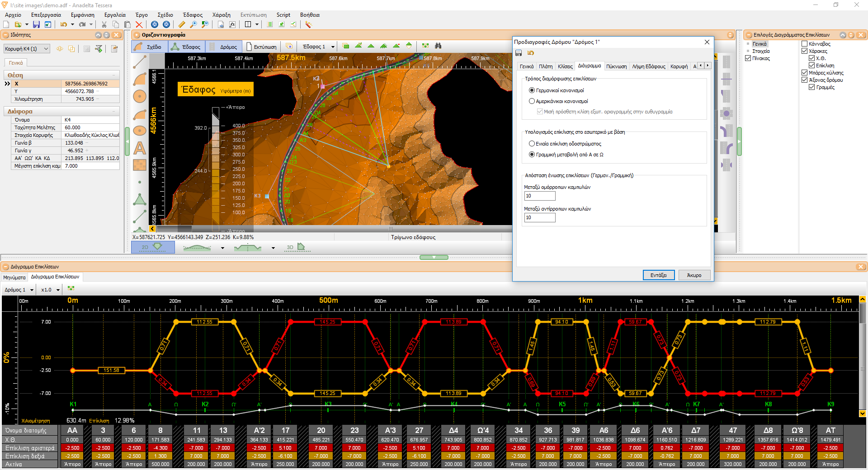Click the Cut scissors icon
The image size is (868, 470).
(104, 24)
